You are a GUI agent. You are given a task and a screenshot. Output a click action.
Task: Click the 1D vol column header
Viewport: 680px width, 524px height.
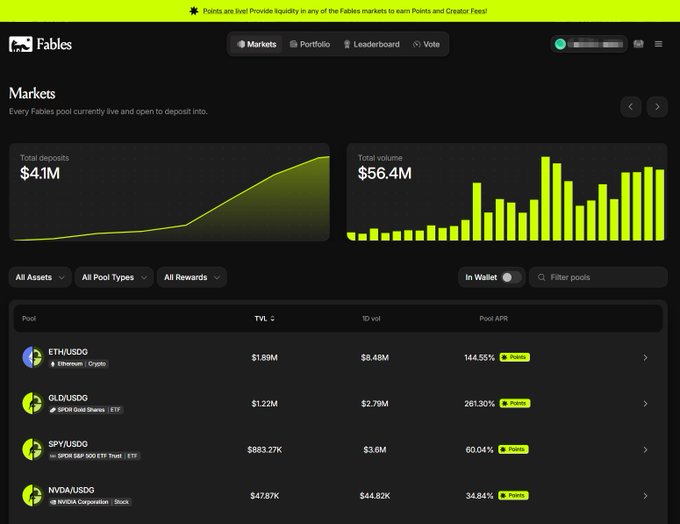tap(371, 318)
